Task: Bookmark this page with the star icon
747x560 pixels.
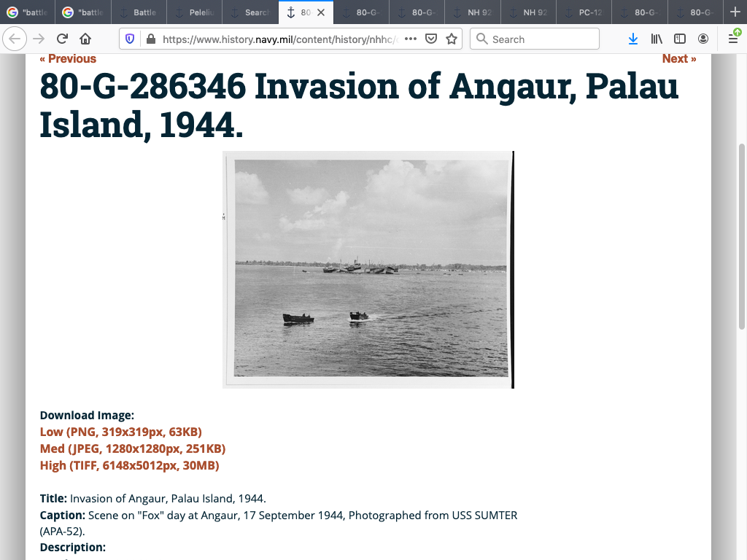Action: 452,39
